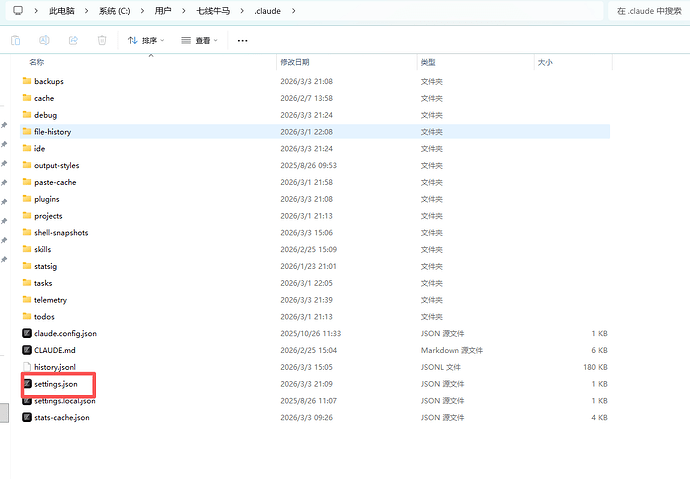Click the 6 KB size value
The height and width of the screenshot is (479, 690).
pos(599,351)
